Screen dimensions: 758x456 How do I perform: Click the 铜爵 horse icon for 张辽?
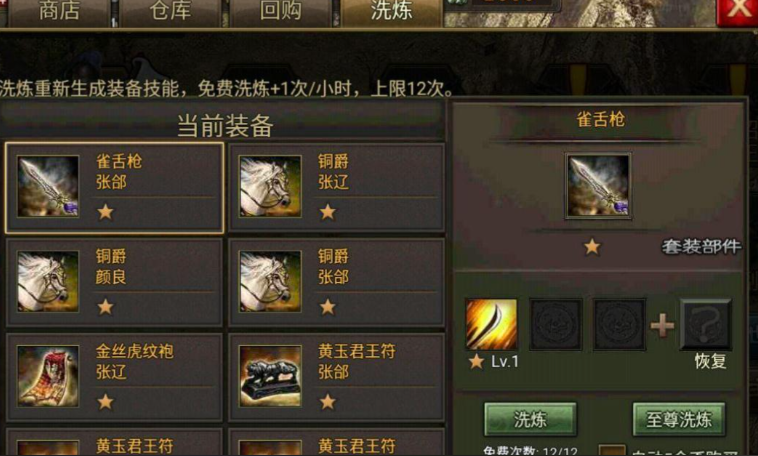coord(270,186)
